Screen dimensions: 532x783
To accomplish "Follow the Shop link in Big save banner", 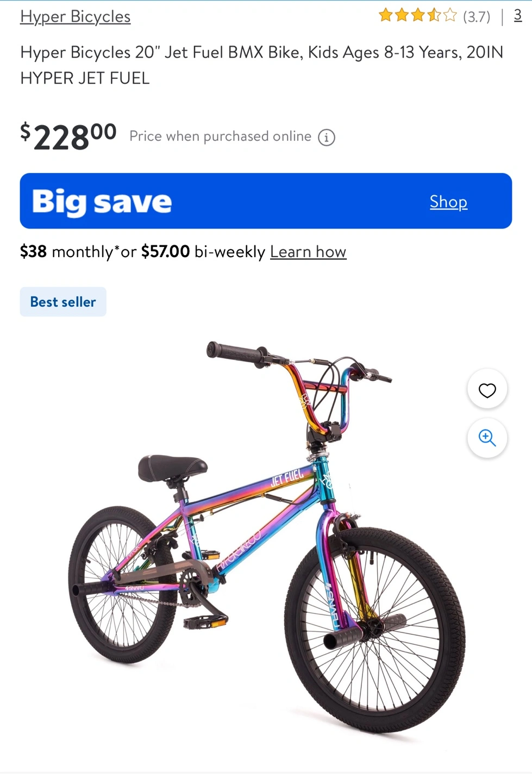I will pos(448,201).
